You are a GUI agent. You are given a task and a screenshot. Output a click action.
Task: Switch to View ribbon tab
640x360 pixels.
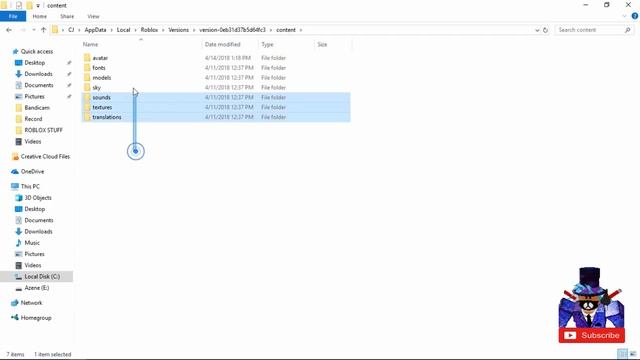point(93,16)
